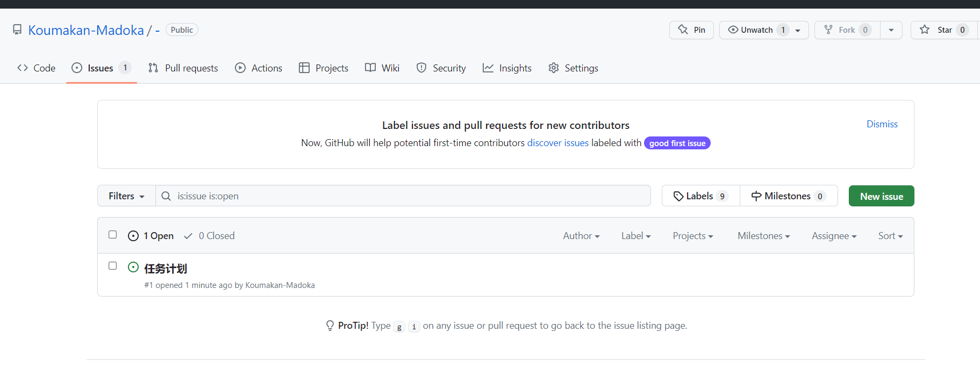This screenshot has height=368, width=980.
Task: Expand the Sort dropdown menu
Action: (x=890, y=236)
